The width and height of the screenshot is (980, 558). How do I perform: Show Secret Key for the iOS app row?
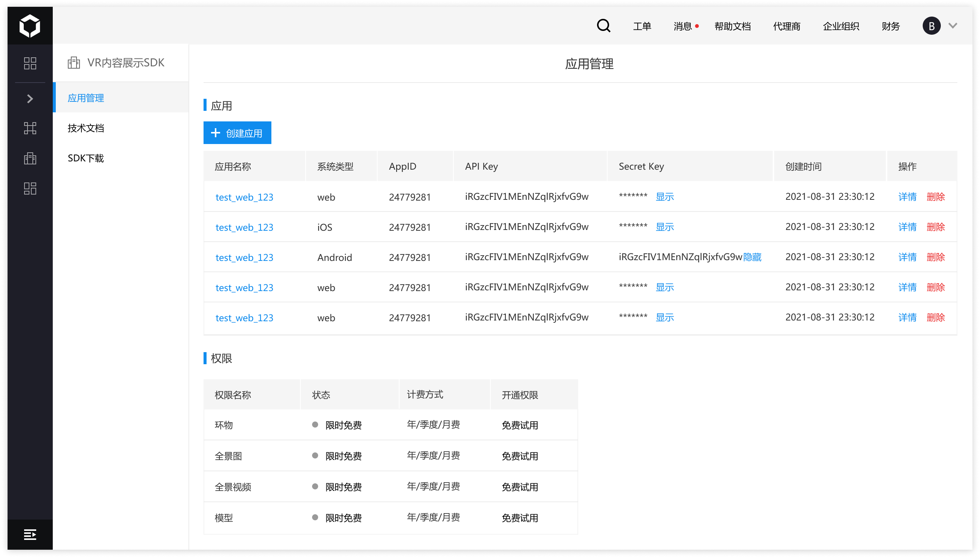pyautogui.click(x=665, y=227)
